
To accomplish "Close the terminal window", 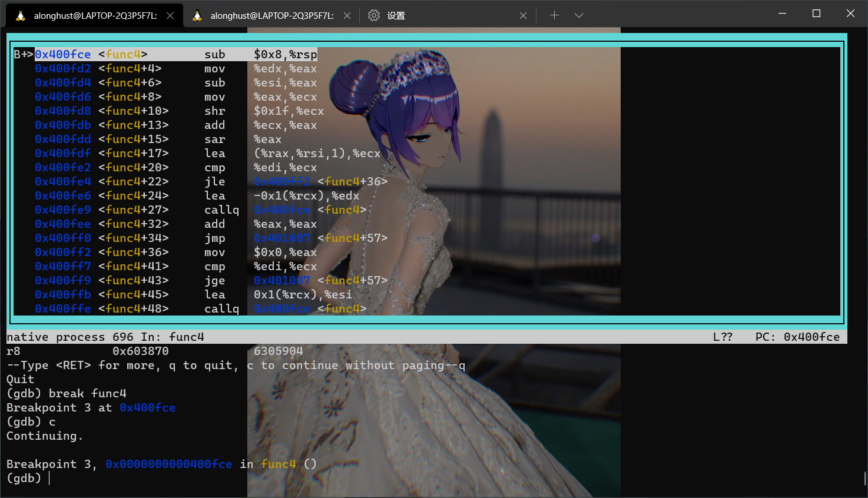I will 850,14.
